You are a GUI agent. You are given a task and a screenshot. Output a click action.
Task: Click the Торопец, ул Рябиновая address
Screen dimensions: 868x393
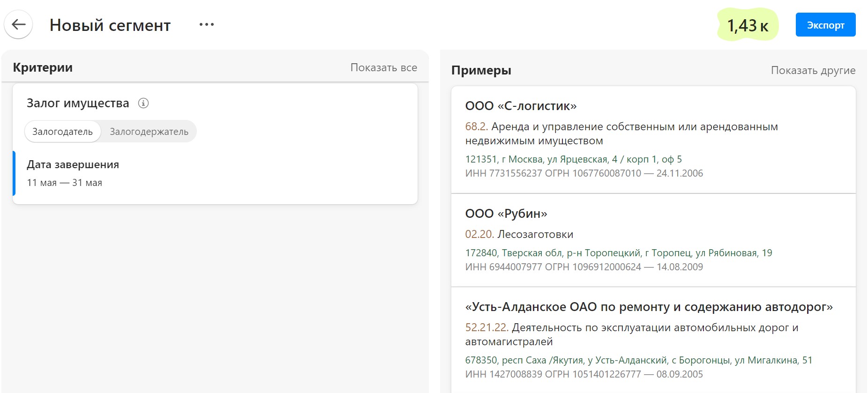(618, 253)
